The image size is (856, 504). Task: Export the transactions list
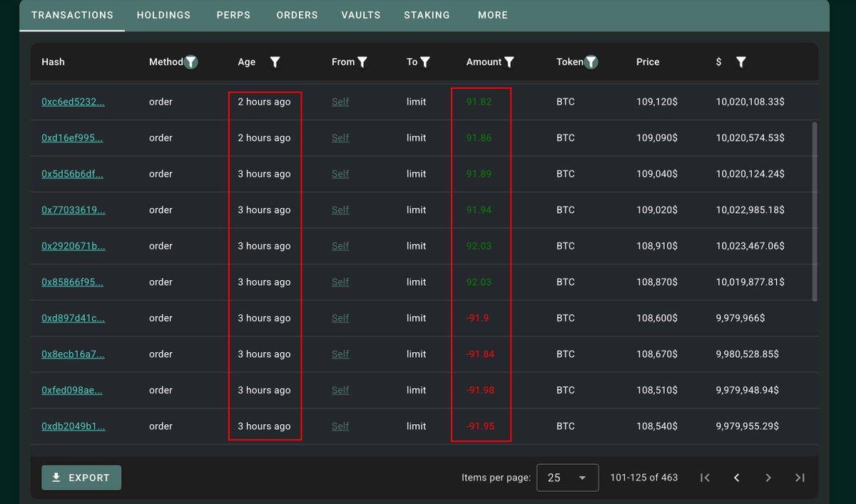pyautogui.click(x=81, y=478)
